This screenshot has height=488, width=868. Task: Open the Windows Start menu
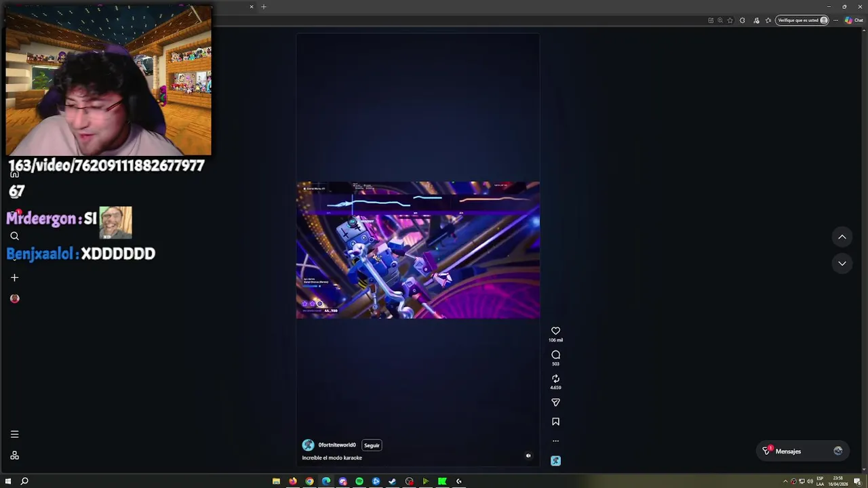[8, 481]
